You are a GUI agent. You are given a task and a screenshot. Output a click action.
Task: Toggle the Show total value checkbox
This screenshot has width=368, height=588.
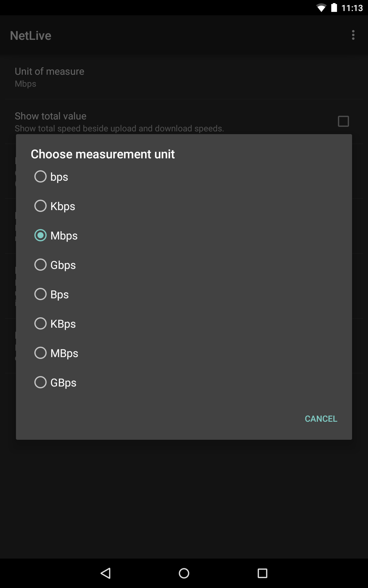343,121
